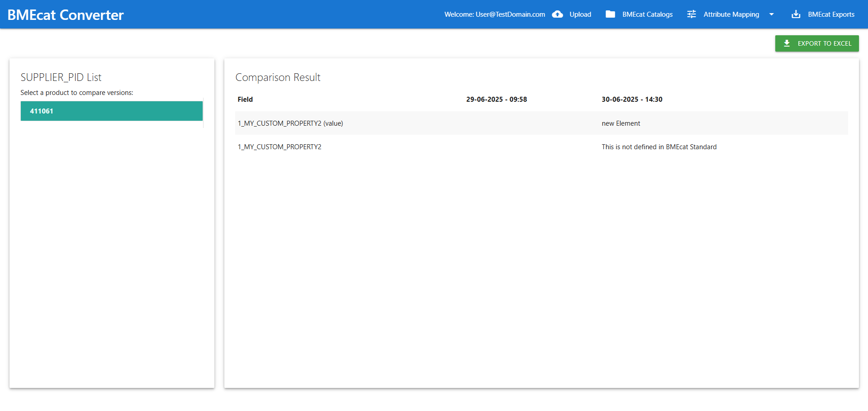This screenshot has height=411, width=868.
Task: Select product 411061 in the list
Action: 112,111
